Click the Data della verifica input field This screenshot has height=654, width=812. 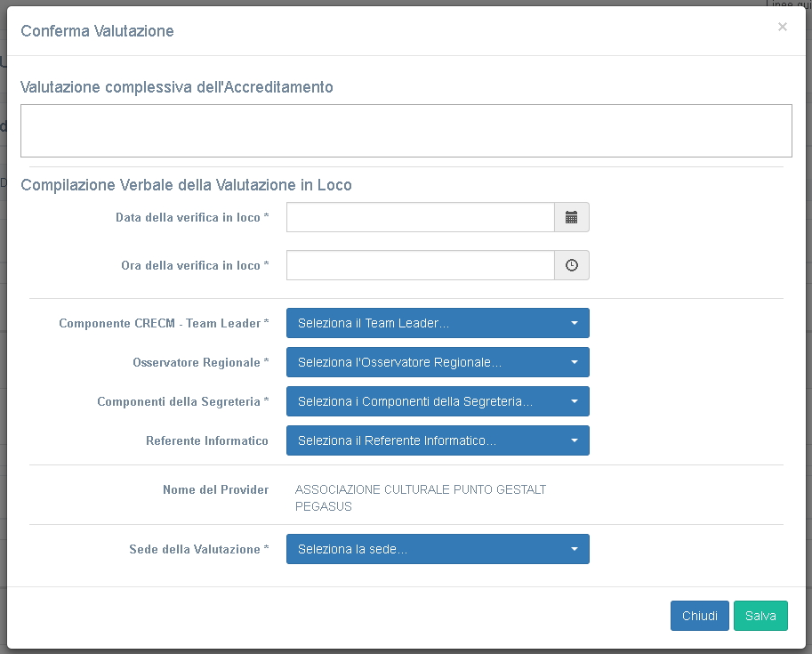pyautogui.click(x=421, y=217)
